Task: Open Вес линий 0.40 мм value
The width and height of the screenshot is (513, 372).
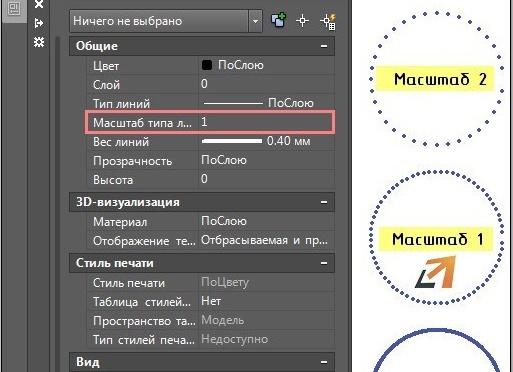Action: (x=266, y=141)
